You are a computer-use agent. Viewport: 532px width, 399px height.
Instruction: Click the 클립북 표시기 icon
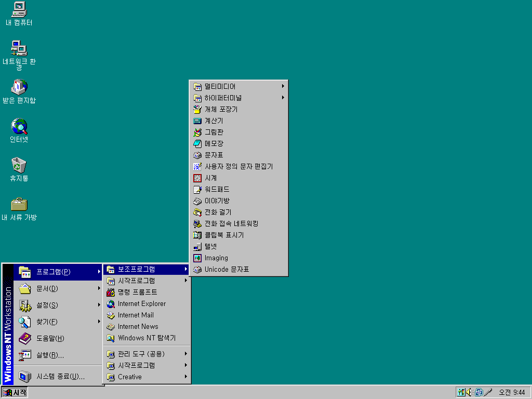(197, 235)
